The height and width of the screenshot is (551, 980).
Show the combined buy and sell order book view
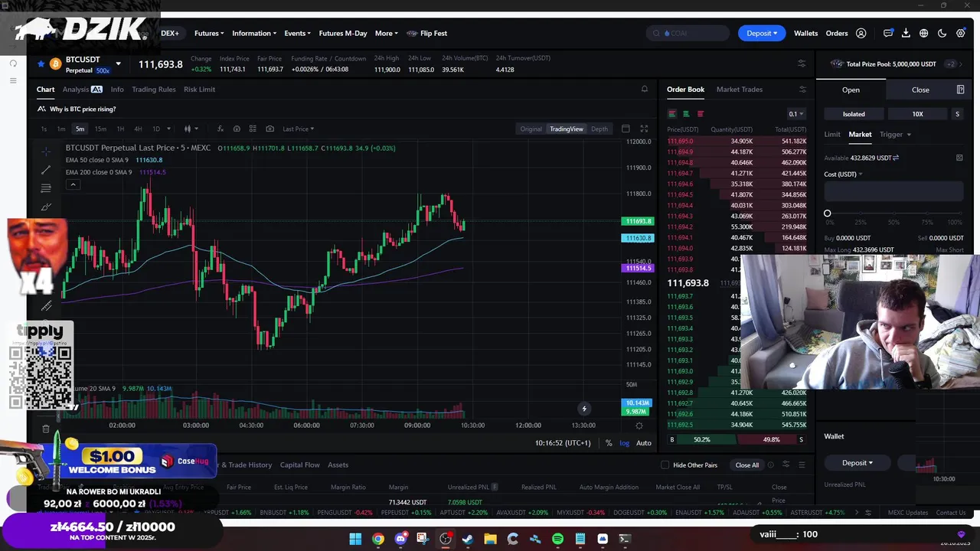(671, 114)
